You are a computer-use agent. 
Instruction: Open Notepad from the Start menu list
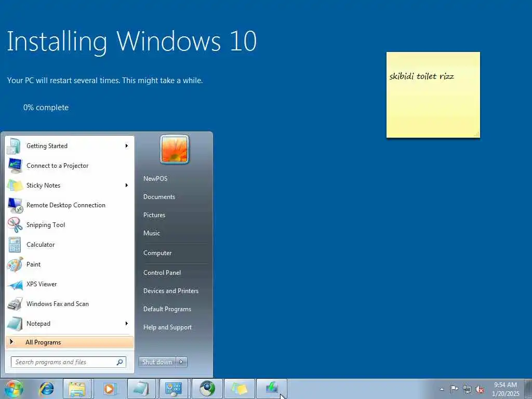70,323
